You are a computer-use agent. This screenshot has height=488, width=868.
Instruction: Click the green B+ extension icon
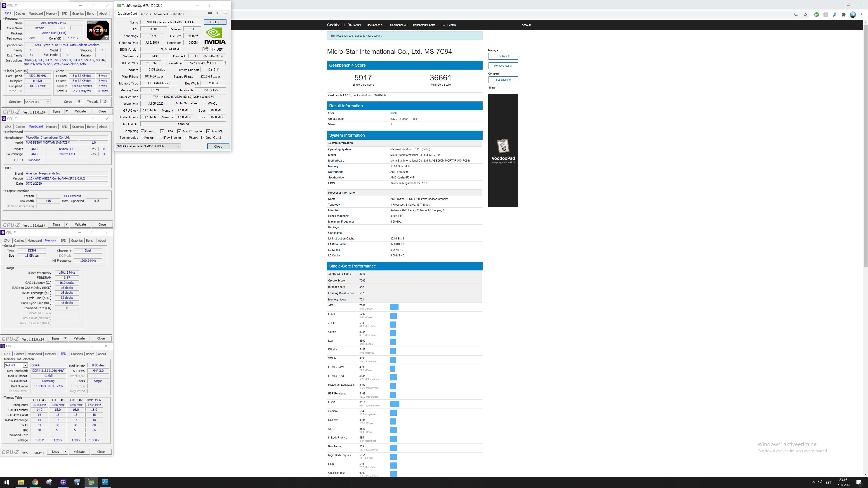click(816, 14)
